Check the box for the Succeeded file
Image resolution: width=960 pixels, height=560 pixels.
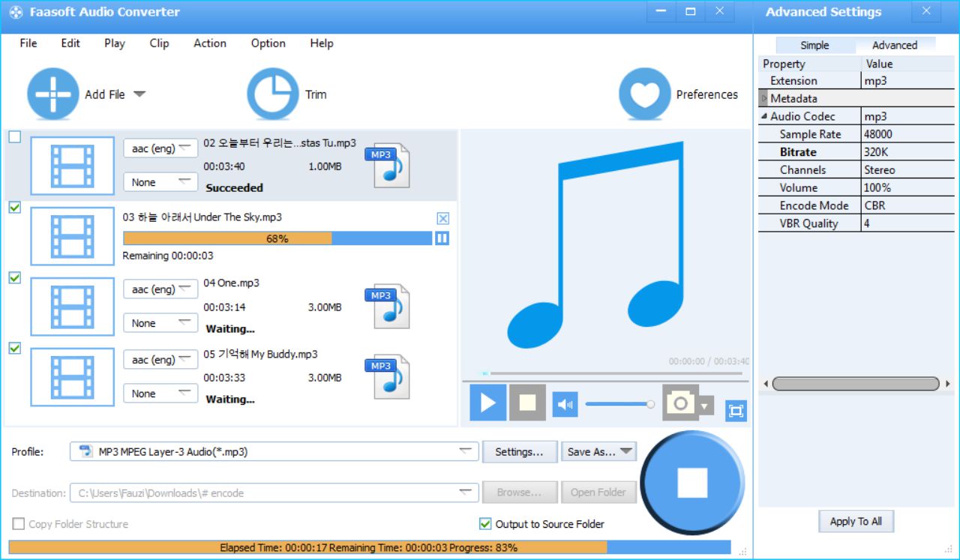tap(15, 137)
